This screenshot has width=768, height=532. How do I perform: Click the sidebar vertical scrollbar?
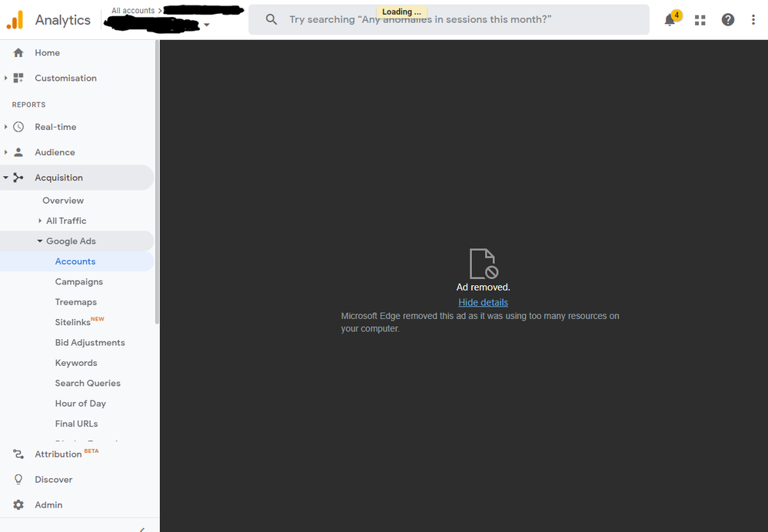(157, 182)
